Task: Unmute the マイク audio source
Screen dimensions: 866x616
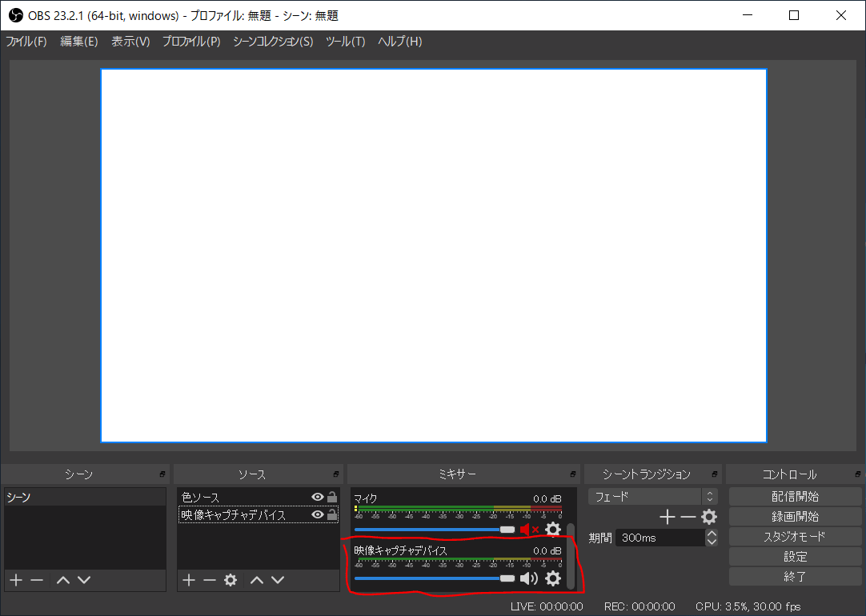Action: [529, 530]
